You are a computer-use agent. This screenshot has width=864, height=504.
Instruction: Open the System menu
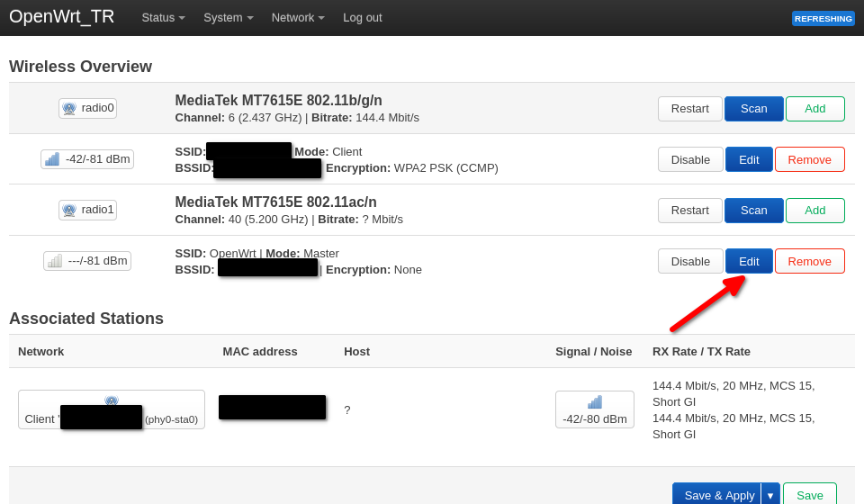coord(228,18)
